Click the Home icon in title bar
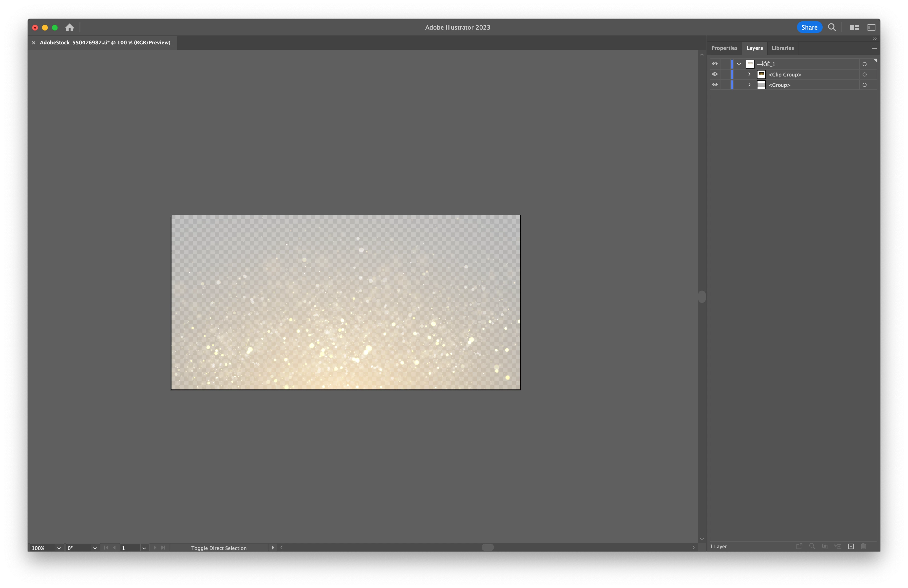Viewport: 908px width, 588px height. point(69,27)
